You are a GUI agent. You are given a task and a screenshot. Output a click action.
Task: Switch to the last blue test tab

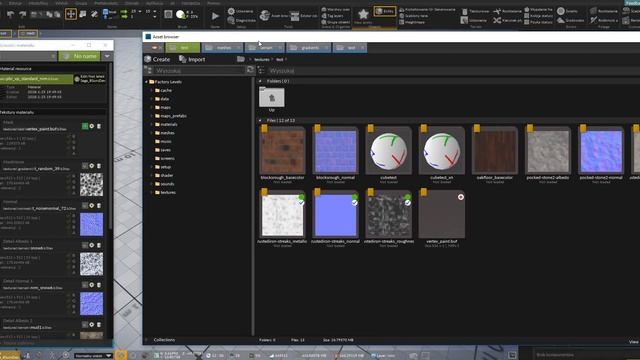tap(350, 48)
